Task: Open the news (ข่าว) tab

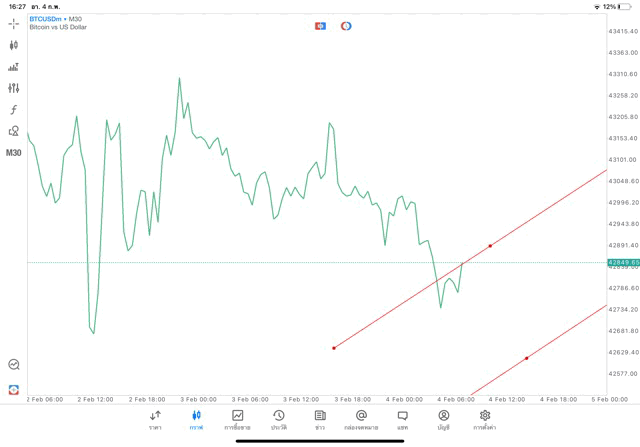Action: coord(319,419)
